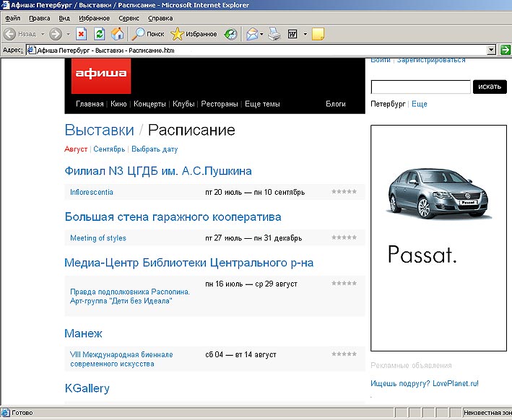Go to Home page icon
The width and height of the screenshot is (512, 420).
coord(118,34)
